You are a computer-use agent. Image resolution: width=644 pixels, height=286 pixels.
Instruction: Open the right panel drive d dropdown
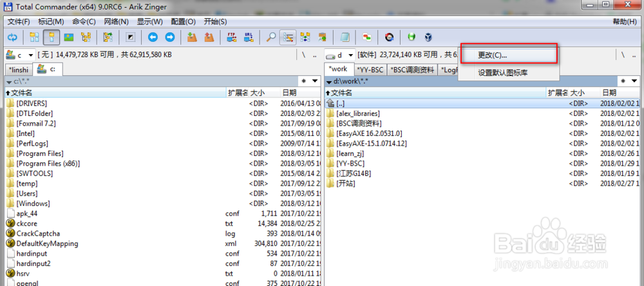[x=339, y=55]
